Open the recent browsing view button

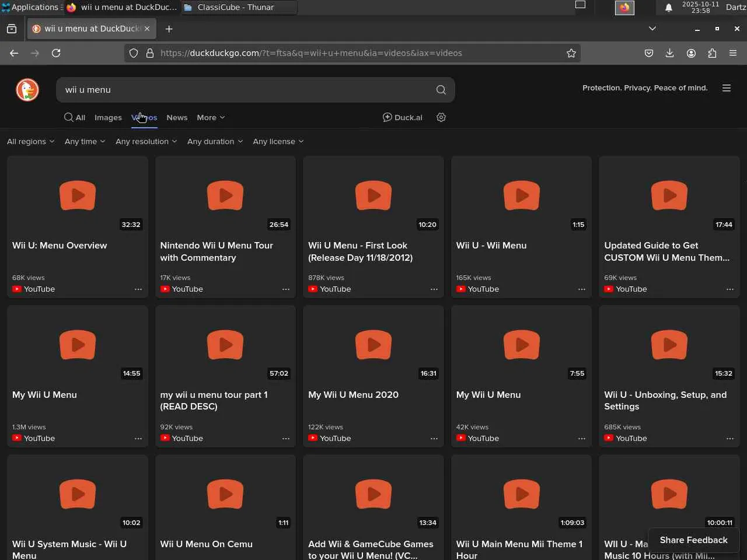(12, 29)
